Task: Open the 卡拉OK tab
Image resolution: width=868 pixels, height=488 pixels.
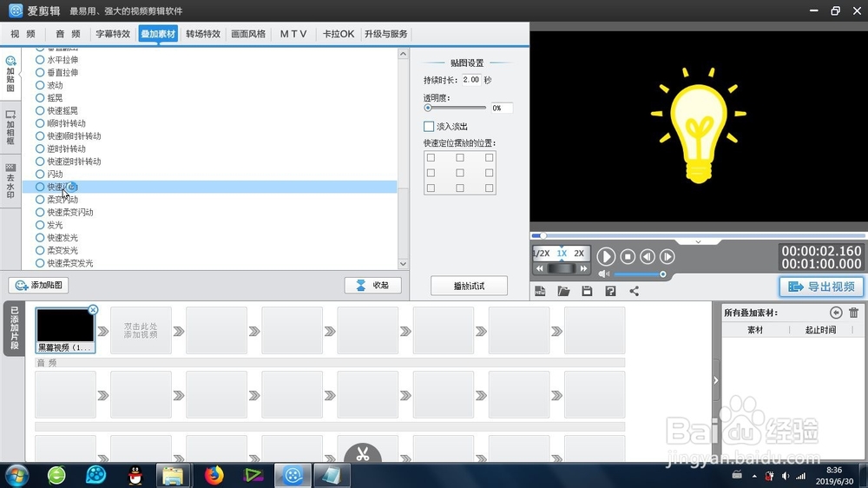Action: (339, 34)
